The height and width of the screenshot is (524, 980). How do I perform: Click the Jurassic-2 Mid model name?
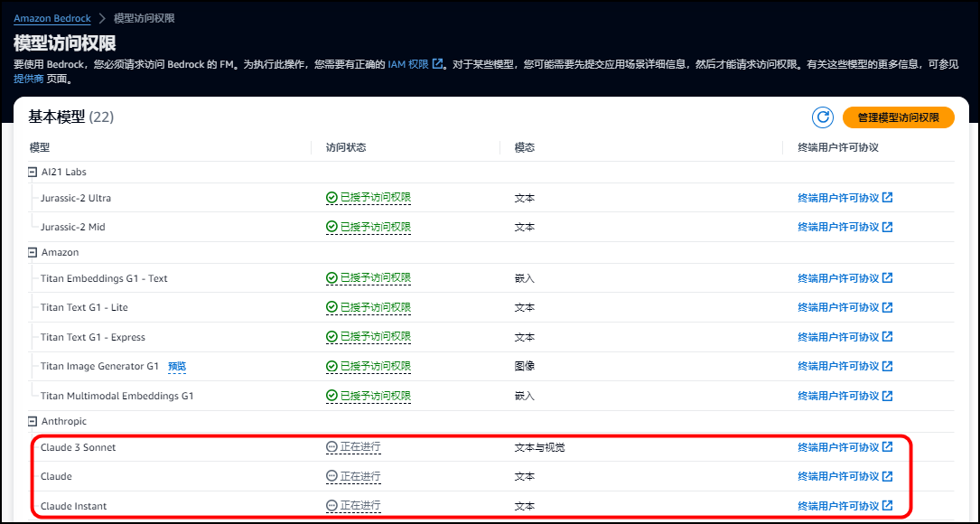pyautogui.click(x=73, y=228)
